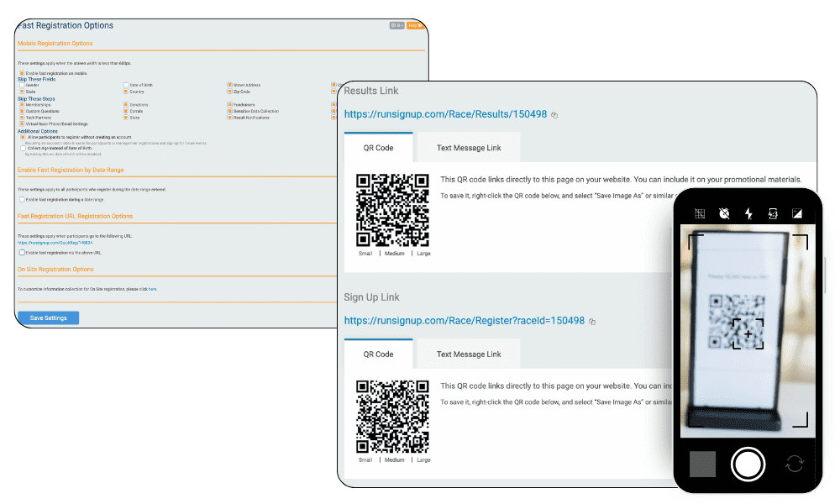The height and width of the screenshot is (504, 840).
Task: Toggle Enable fast registration on mobile
Action: coord(22,73)
